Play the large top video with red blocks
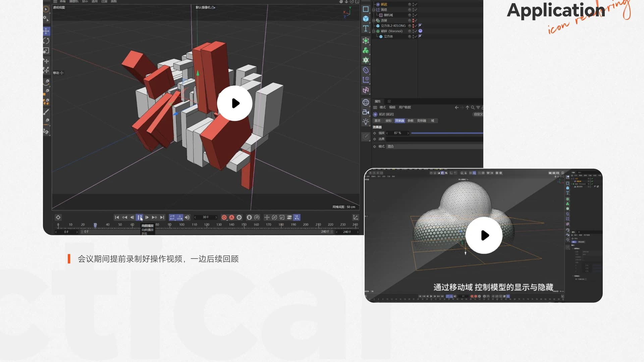 tap(235, 103)
